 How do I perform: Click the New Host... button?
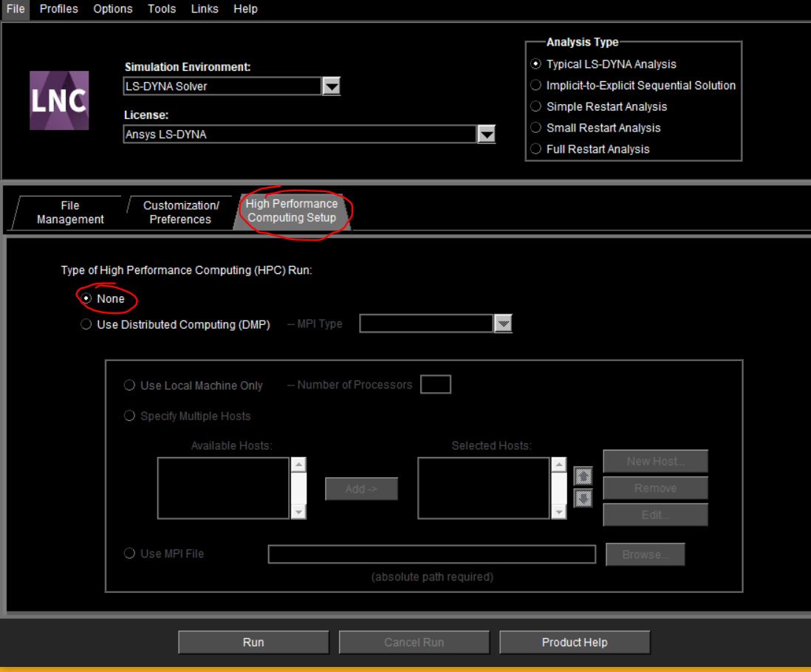655,461
